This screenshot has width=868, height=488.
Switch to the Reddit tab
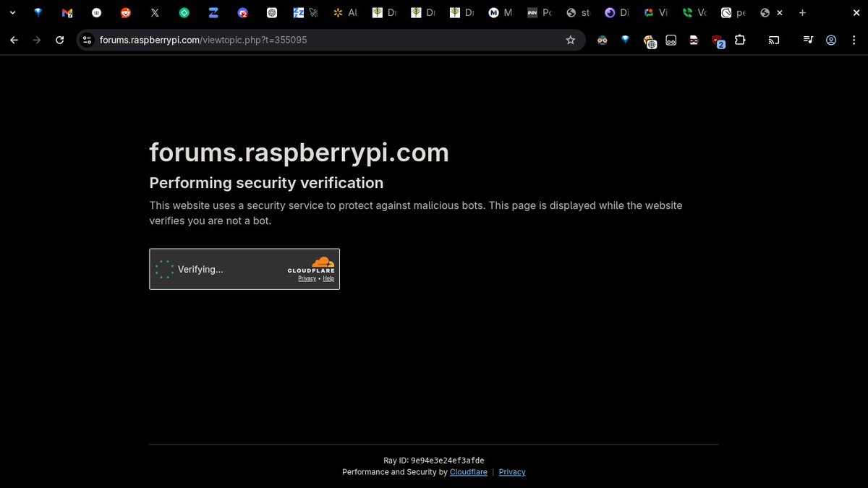pos(126,13)
